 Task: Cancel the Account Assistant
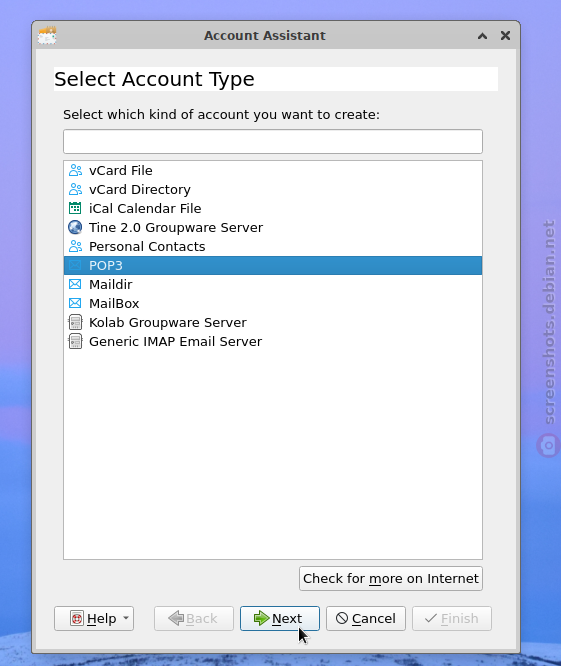point(366,618)
